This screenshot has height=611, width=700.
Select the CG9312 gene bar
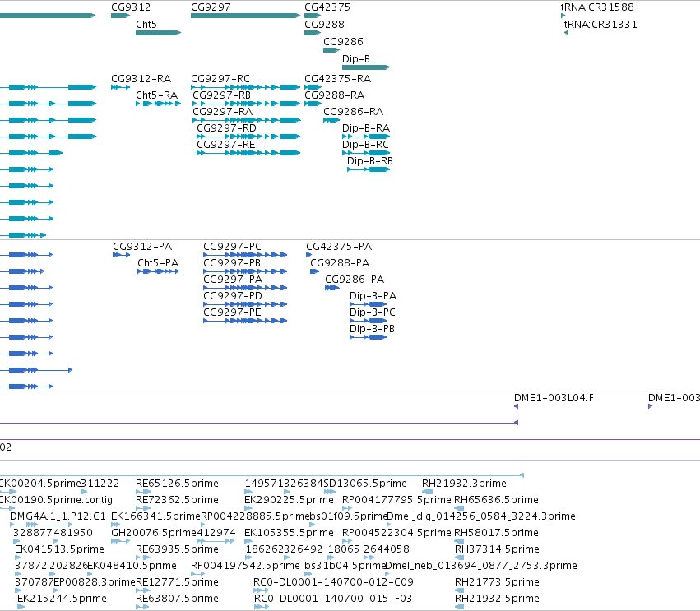click(121, 16)
